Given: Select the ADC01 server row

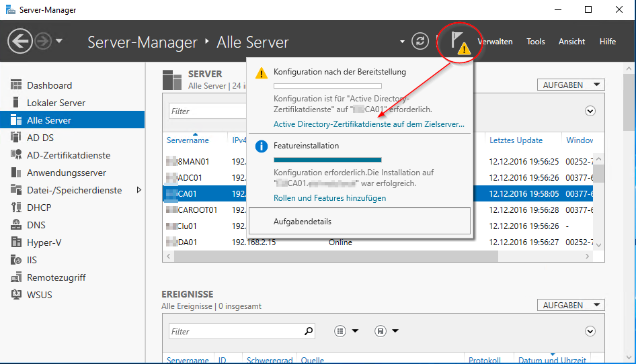Looking at the screenshot, I should (x=377, y=177).
